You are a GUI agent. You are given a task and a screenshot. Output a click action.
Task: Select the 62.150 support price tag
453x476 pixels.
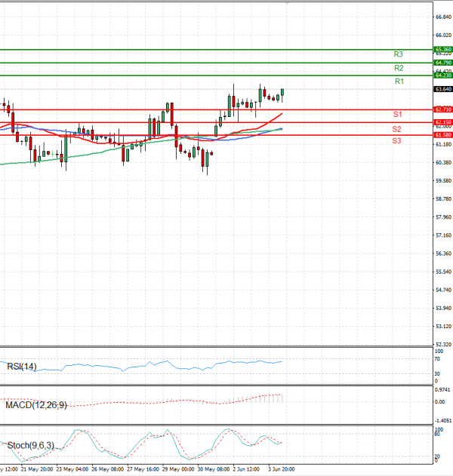(x=443, y=122)
